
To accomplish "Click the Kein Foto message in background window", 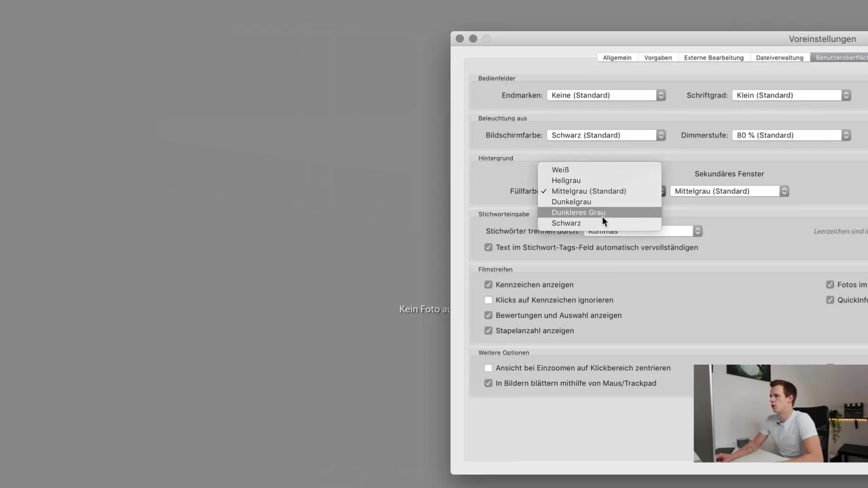I will [x=425, y=309].
